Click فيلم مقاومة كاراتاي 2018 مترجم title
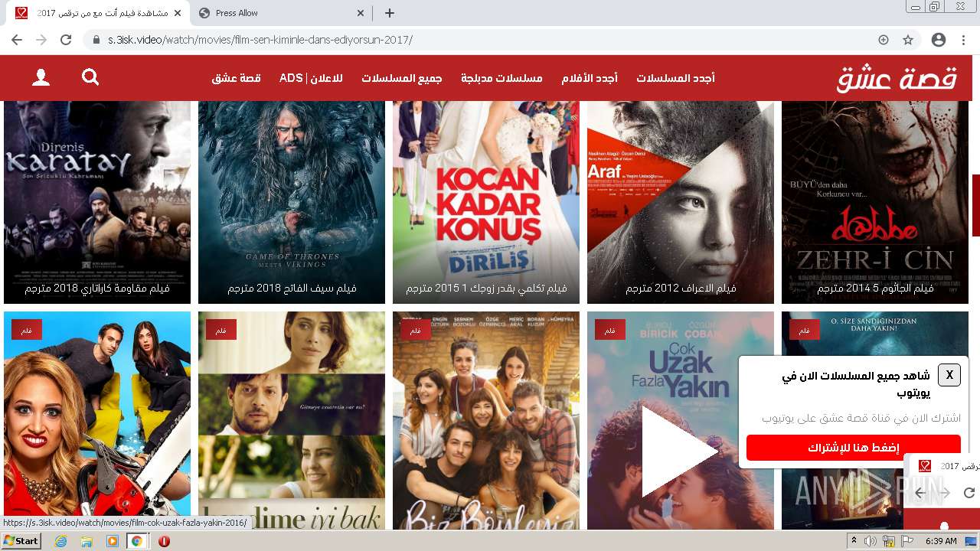This screenshot has width=980, height=551. (x=97, y=289)
